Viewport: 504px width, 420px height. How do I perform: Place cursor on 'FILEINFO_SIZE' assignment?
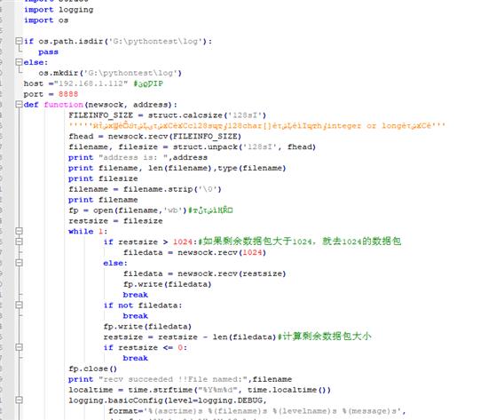click(x=167, y=115)
